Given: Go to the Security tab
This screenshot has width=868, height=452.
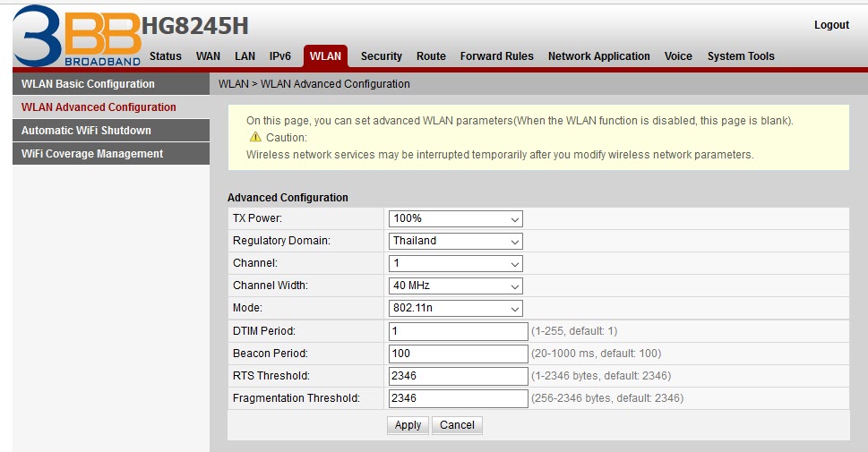Looking at the screenshot, I should (x=382, y=56).
